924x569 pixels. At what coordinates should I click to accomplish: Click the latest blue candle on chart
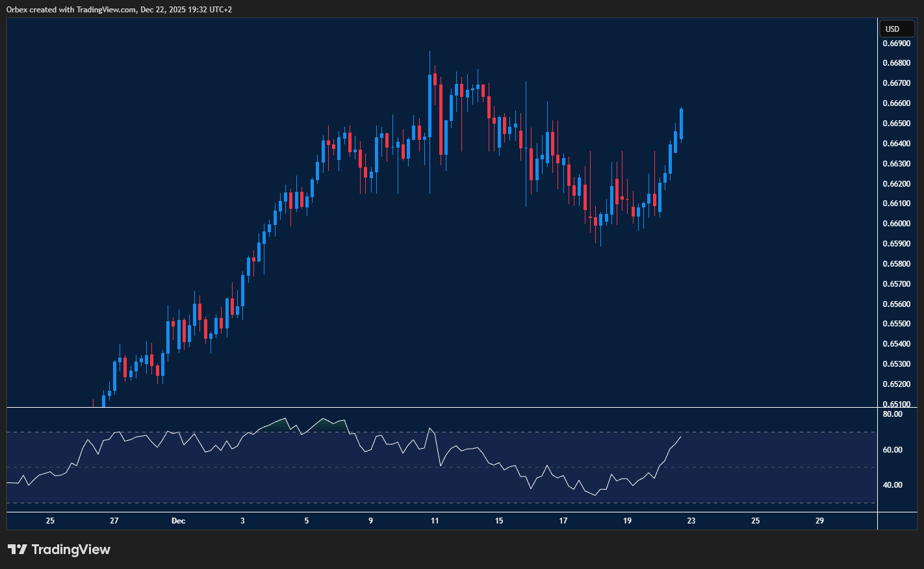coord(681,124)
